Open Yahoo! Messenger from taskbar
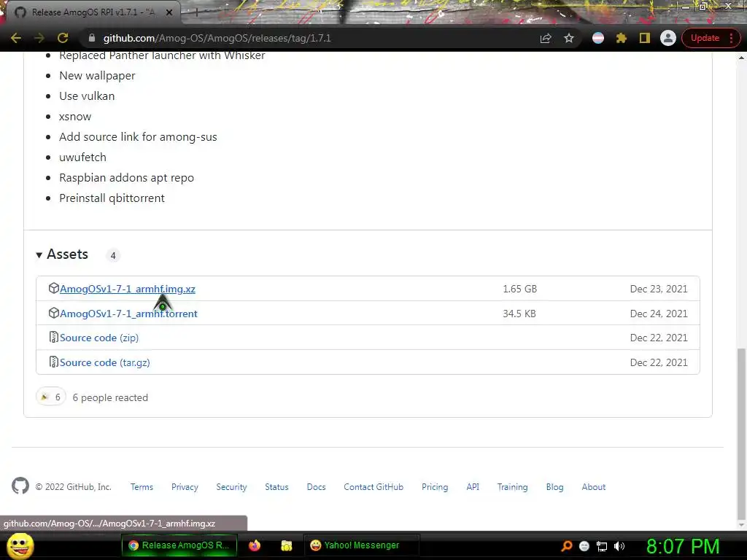 click(x=362, y=545)
